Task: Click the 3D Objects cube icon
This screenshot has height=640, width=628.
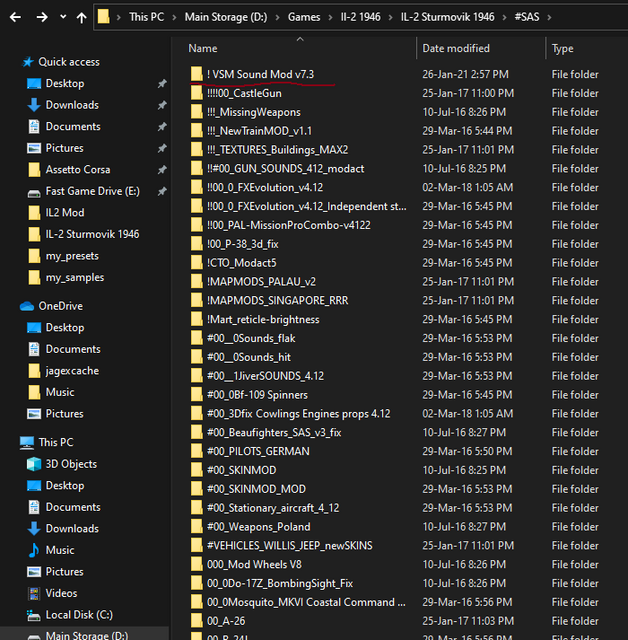Action: coord(34,464)
